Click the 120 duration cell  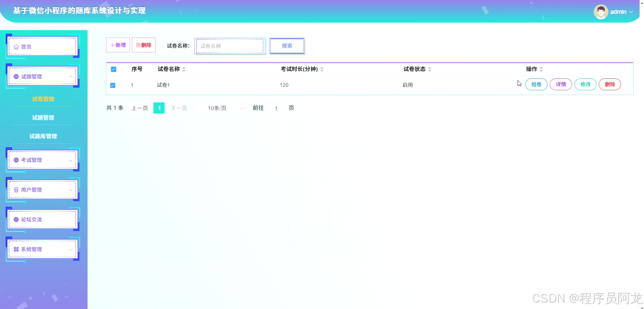point(284,85)
